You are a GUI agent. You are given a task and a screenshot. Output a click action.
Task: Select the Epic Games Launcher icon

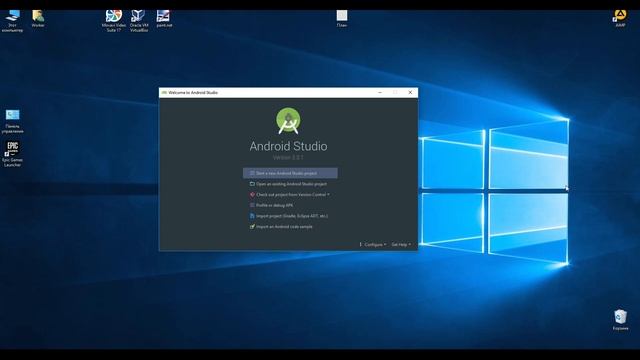pyautogui.click(x=12, y=154)
